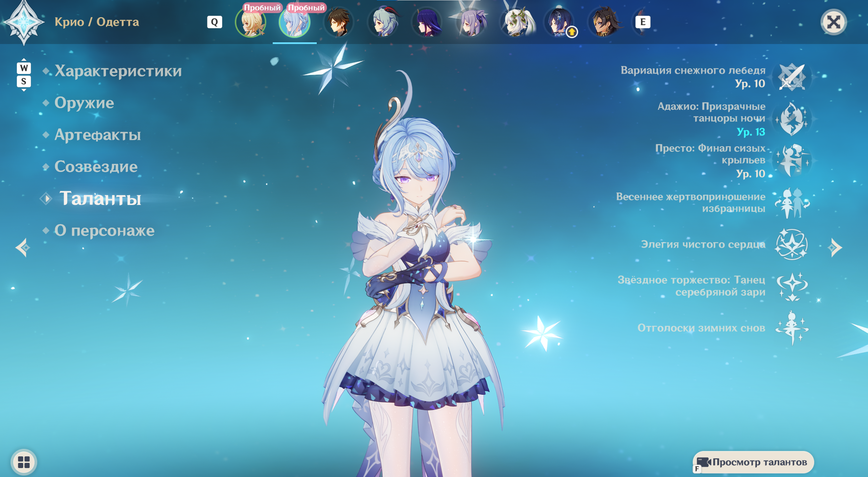Click the Престо: Финал сизых крыльев label
This screenshot has width=868, height=477.
710,154
